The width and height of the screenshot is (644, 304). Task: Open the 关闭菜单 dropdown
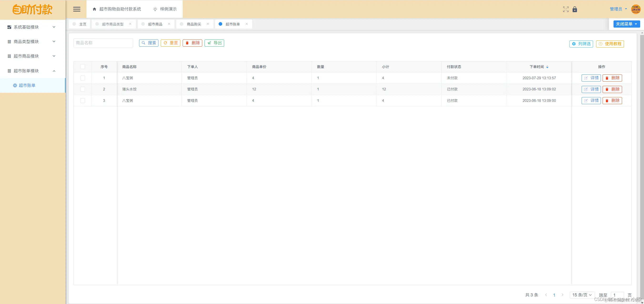click(x=627, y=24)
